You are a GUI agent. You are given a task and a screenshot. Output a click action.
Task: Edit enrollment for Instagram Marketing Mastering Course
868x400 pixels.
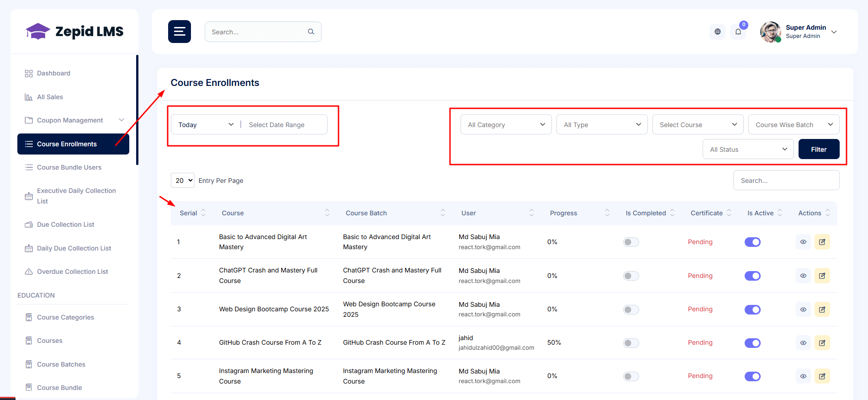pyautogui.click(x=822, y=376)
